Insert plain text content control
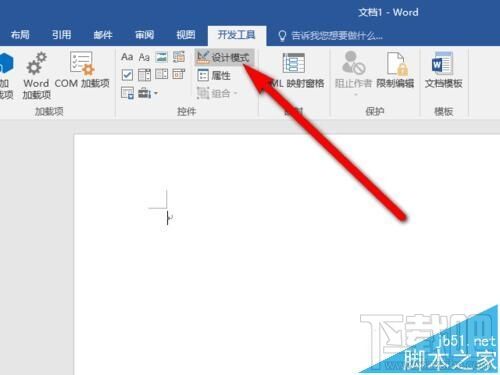 coord(144,57)
